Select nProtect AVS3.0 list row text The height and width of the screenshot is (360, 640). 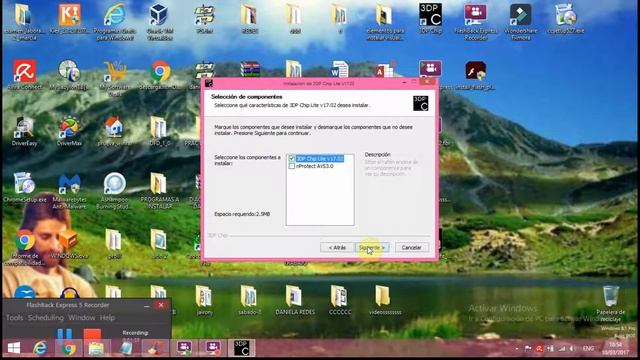coord(315,166)
